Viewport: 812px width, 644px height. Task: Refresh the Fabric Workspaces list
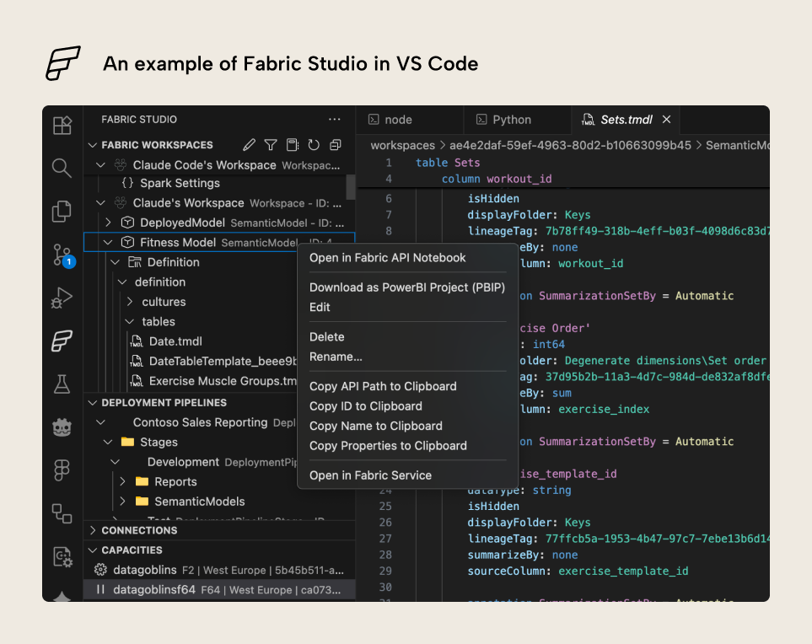314,145
